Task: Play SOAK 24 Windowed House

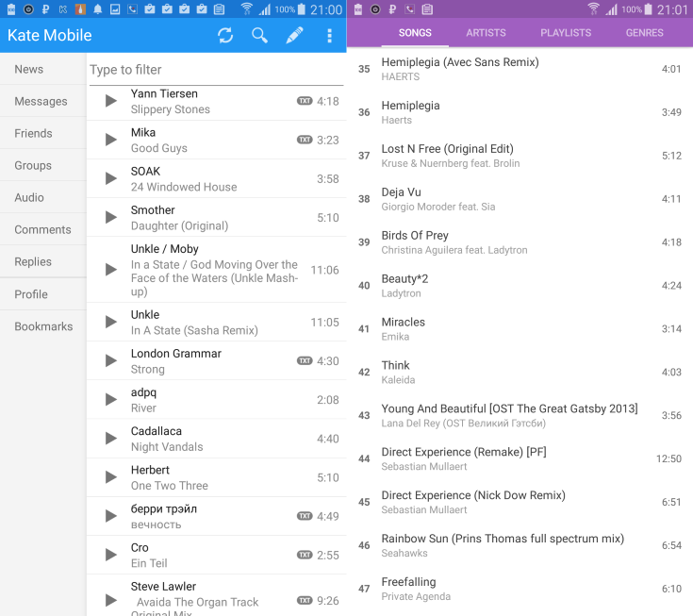Action: point(111,178)
